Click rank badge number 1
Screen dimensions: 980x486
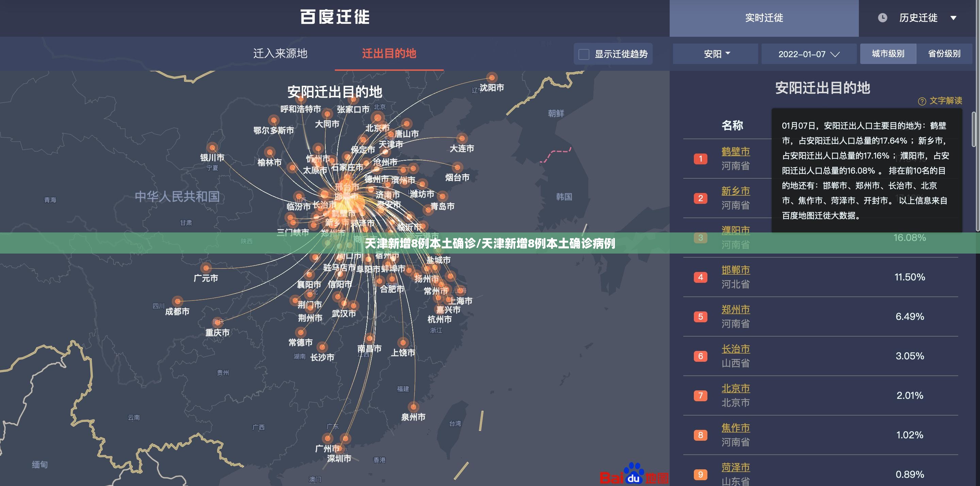700,159
